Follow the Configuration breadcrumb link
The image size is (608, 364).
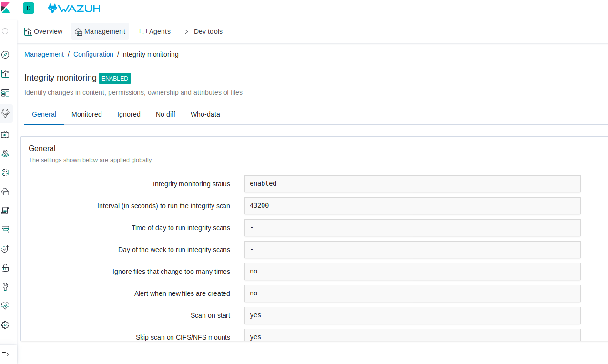tap(93, 54)
